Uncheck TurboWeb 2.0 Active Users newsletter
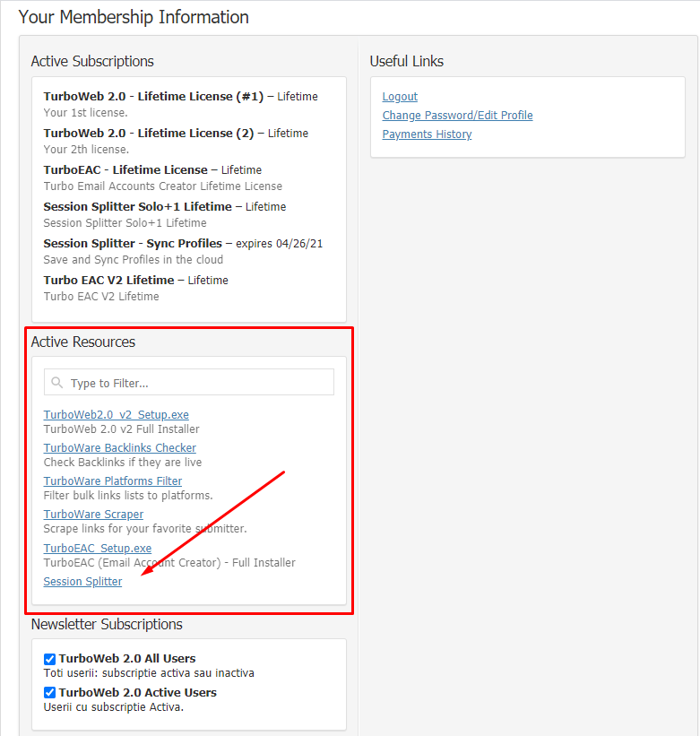Viewport: 700px width, 736px height. point(49,693)
